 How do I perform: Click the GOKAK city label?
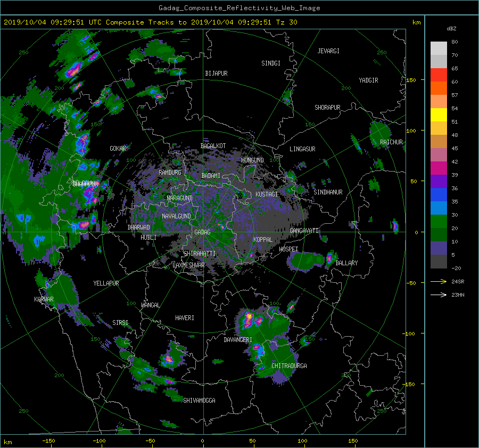(x=118, y=149)
